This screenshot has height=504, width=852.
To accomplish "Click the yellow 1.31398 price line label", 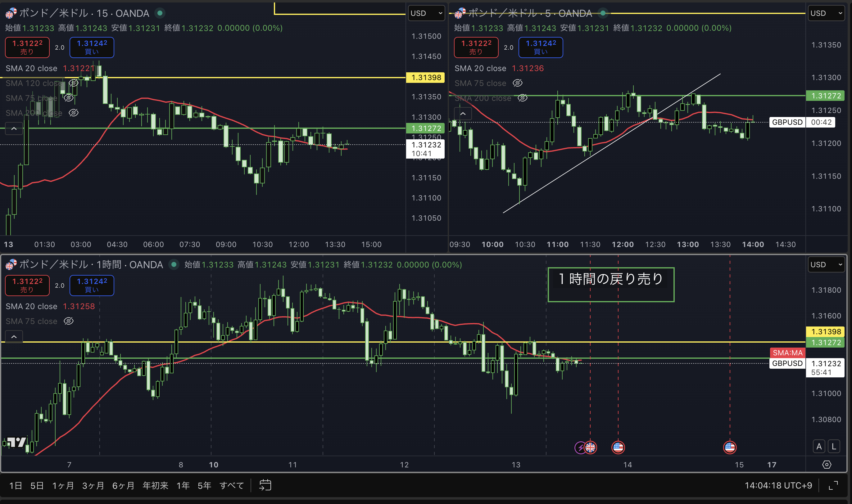I will (426, 78).
